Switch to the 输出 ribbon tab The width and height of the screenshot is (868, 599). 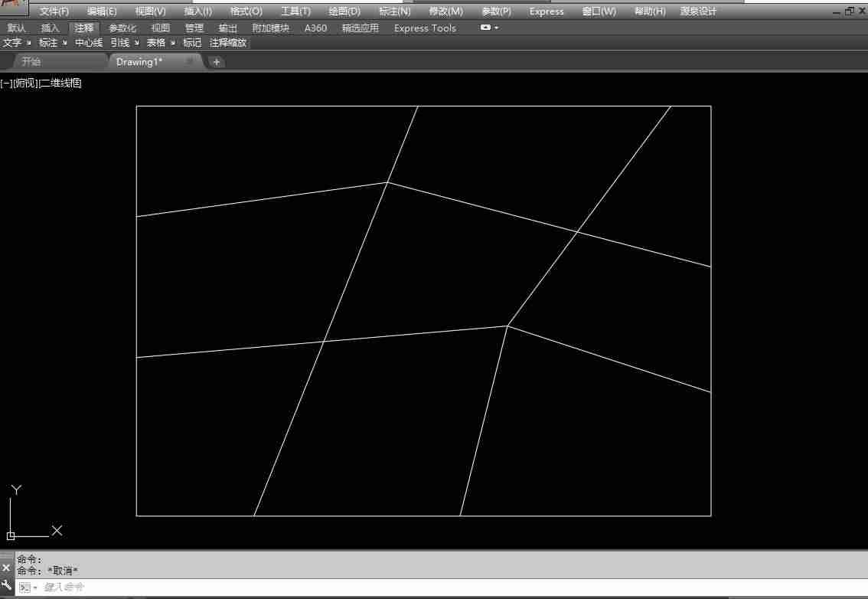pos(227,28)
